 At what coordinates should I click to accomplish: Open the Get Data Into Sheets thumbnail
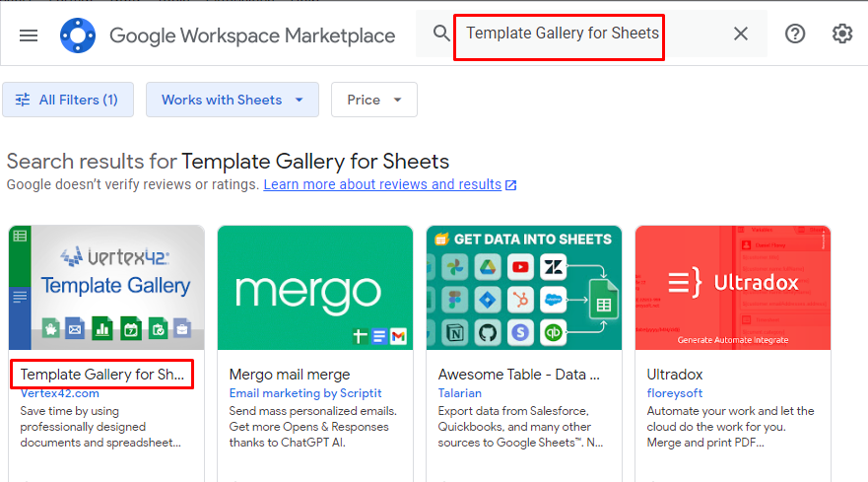point(524,288)
